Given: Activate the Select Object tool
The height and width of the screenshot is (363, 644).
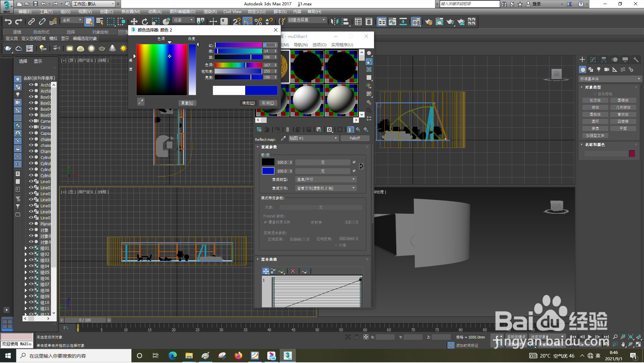Looking at the screenshot, I should (x=89, y=22).
